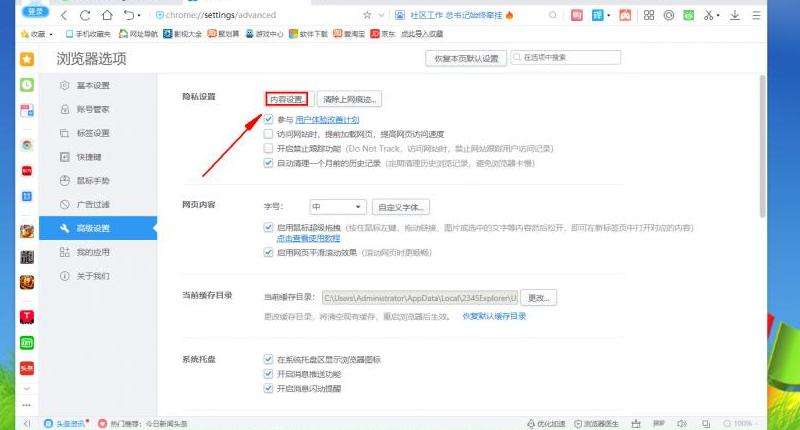The height and width of the screenshot is (430, 800).
Task: Enable 开启禁止跟踪功能 Do Not Track checkbox
Action: (268, 148)
